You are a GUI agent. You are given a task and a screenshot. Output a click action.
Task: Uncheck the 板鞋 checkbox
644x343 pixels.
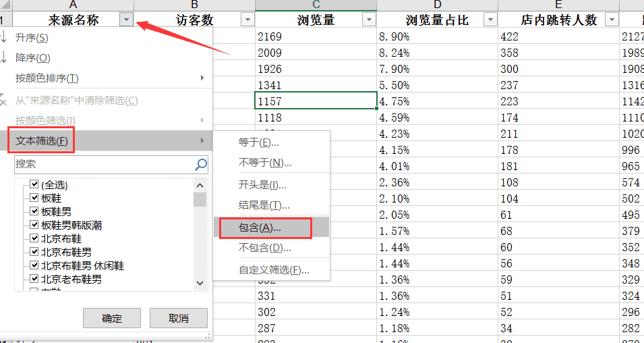34,198
